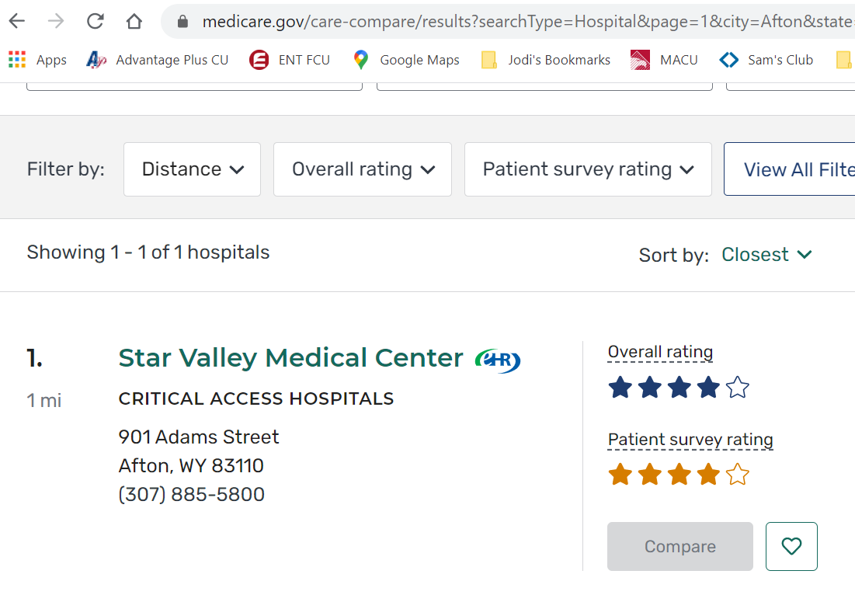Open the Advantage Plus CU bookmark
The height and width of the screenshot is (616, 855).
[x=158, y=60]
